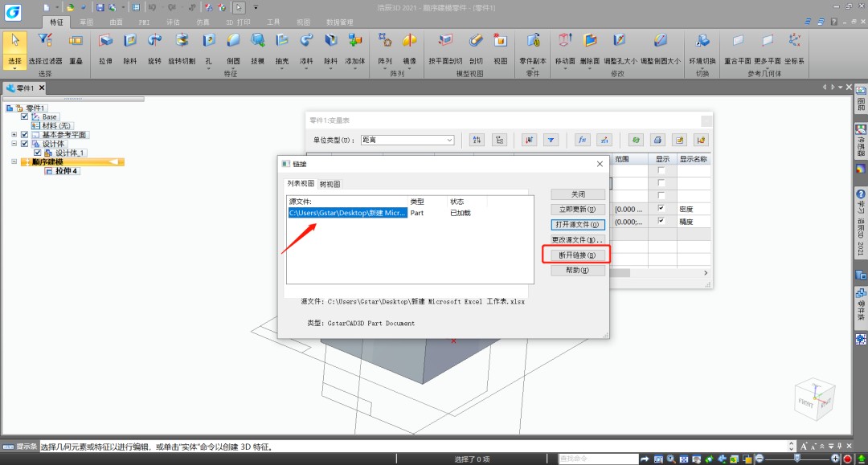
Task: Click the fx formula icon in variable table
Action: pos(582,140)
